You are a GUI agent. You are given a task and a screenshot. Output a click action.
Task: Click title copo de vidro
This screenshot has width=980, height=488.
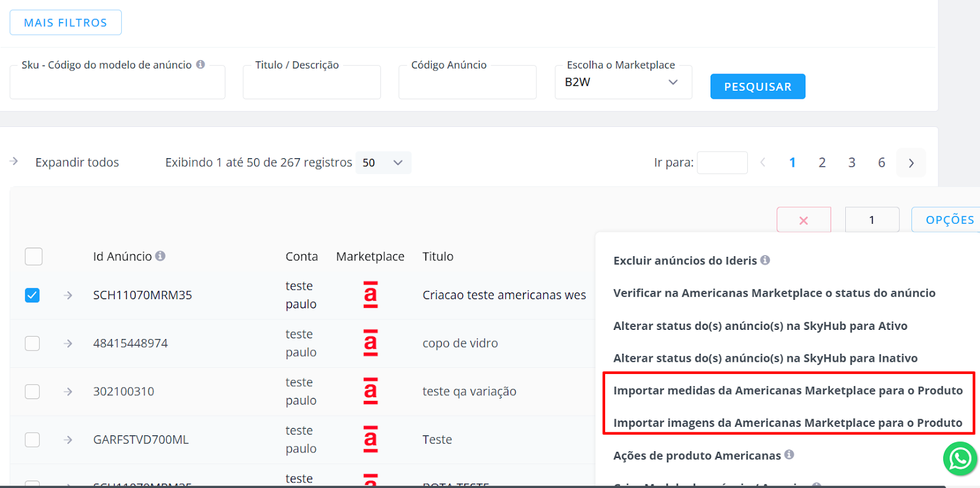[460, 343]
